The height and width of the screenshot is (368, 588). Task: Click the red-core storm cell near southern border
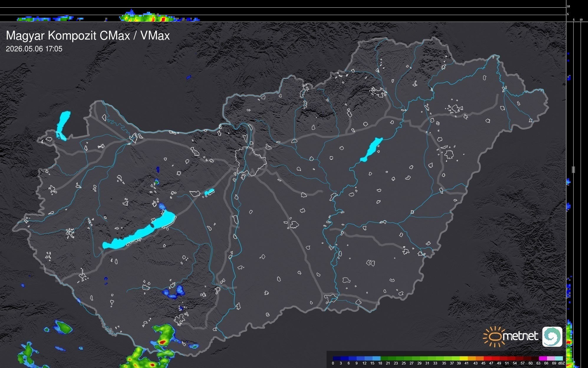pos(163,342)
